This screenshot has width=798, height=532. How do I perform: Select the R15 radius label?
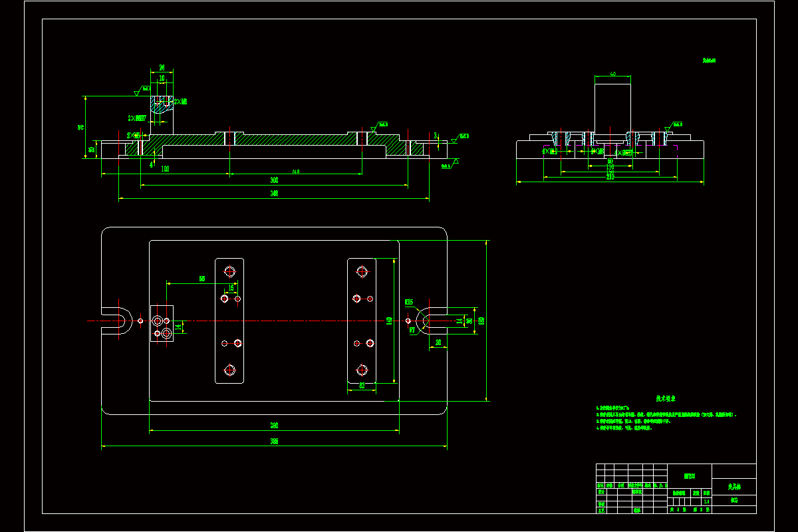pos(409,301)
